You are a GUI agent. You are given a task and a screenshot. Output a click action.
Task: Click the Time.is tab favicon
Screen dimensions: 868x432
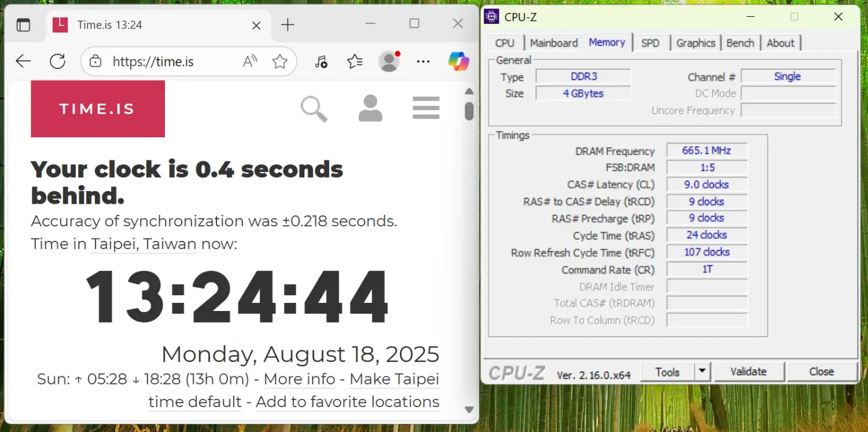coord(60,24)
